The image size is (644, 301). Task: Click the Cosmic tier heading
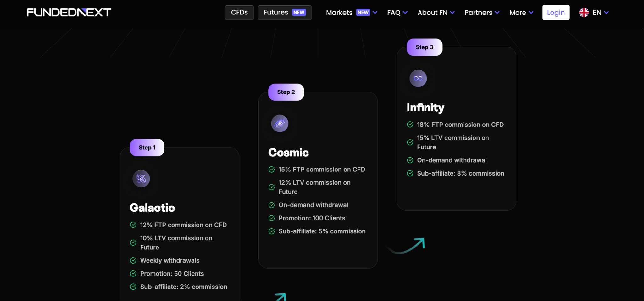point(288,153)
